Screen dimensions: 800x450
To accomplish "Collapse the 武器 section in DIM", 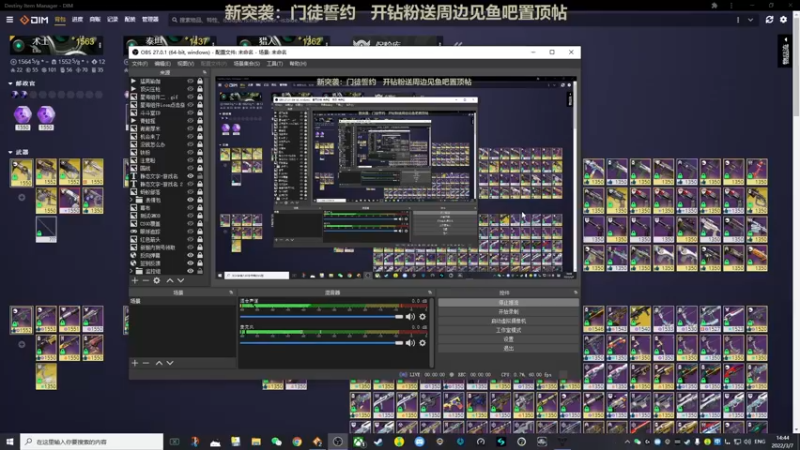I will click(10, 152).
